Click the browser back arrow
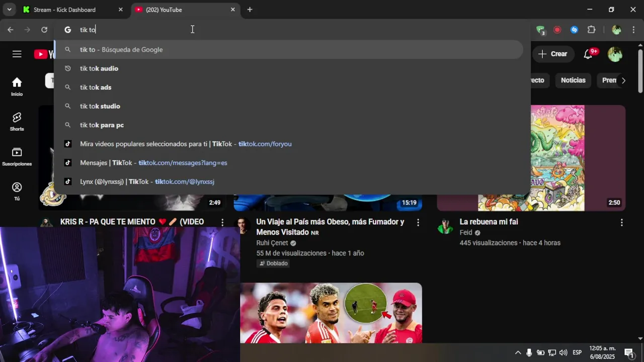The width and height of the screenshot is (644, 362). pyautogui.click(x=11, y=30)
